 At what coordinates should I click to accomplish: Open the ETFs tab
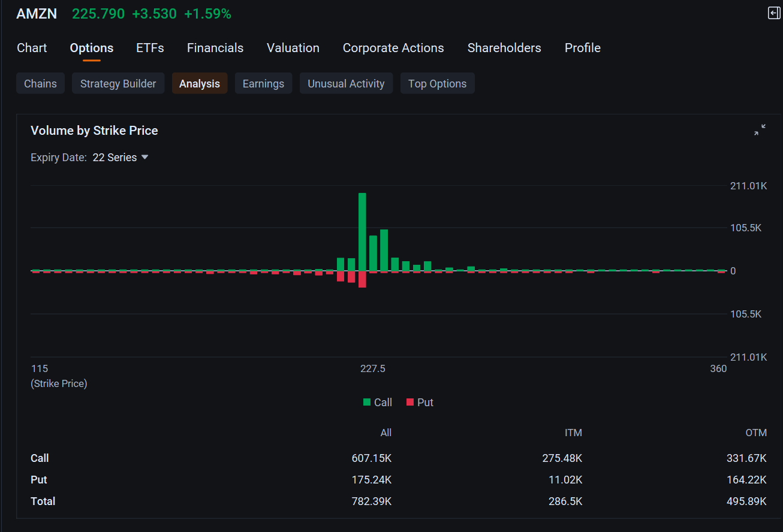pyautogui.click(x=150, y=48)
